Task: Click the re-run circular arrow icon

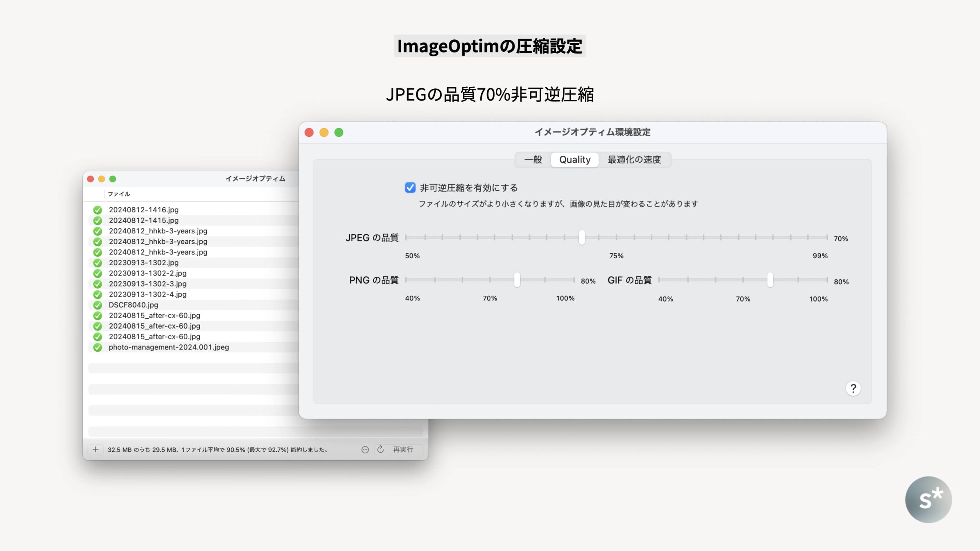Action: 380,449
